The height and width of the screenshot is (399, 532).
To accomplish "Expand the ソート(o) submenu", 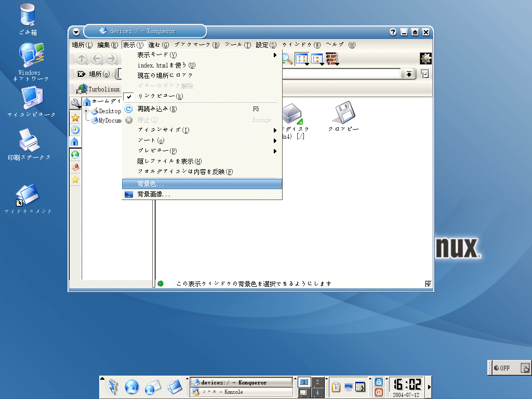I will click(202, 140).
